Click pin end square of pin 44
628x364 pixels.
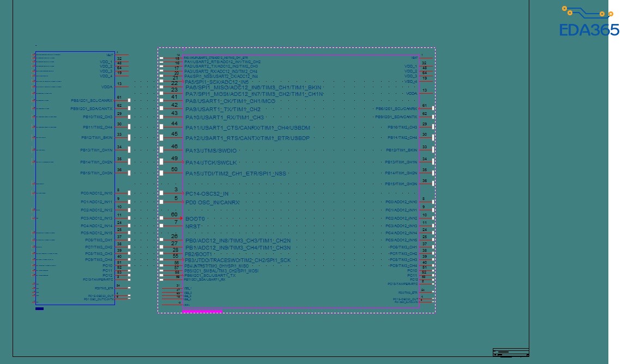tap(161, 127)
